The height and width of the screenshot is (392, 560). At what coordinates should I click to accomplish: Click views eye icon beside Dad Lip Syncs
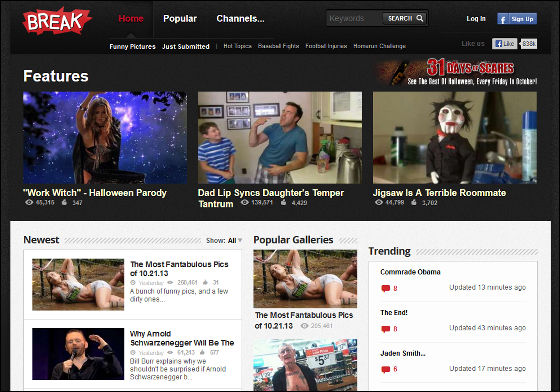[244, 202]
